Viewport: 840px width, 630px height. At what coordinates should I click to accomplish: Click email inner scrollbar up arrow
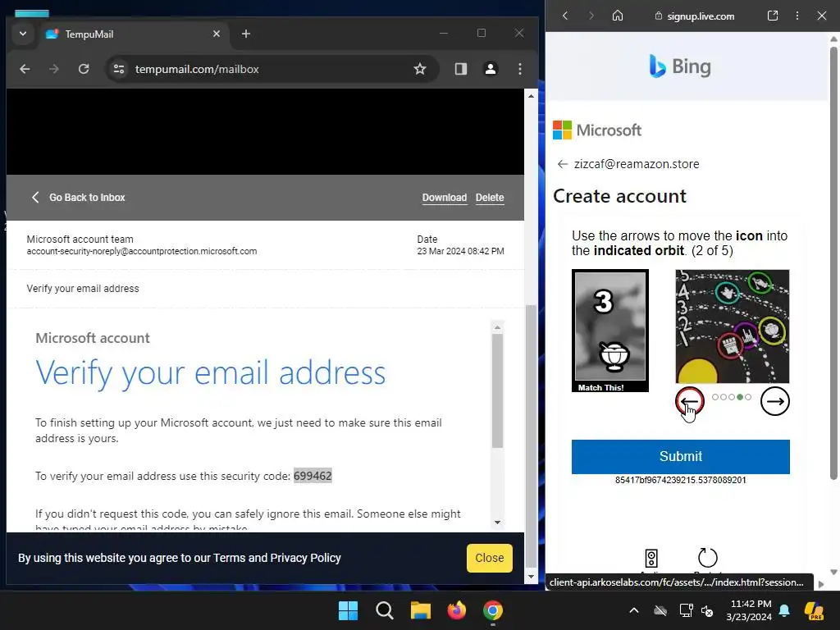(x=497, y=326)
